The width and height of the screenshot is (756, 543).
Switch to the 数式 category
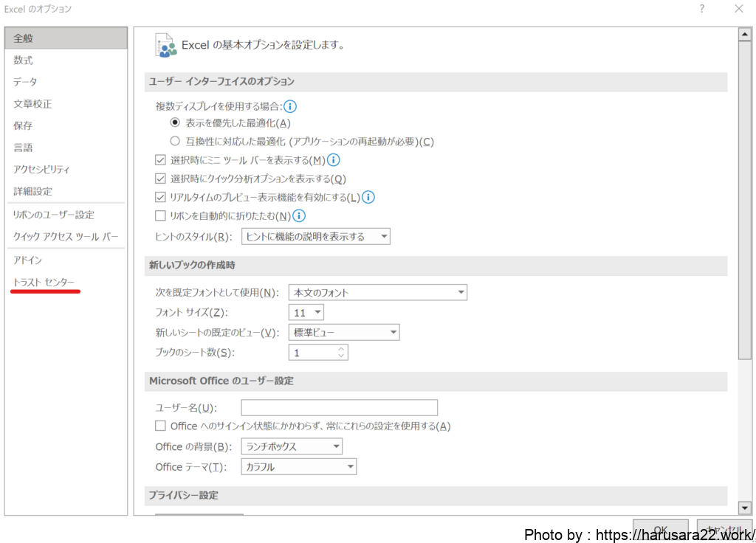tap(24, 60)
